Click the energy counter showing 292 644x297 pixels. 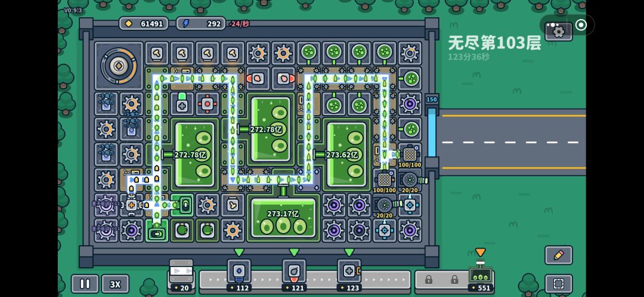(201, 23)
